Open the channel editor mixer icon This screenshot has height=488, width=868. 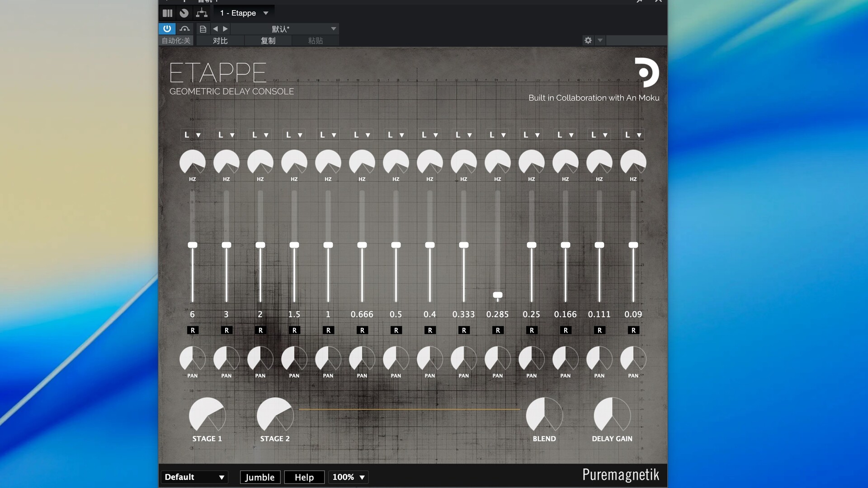(x=167, y=13)
